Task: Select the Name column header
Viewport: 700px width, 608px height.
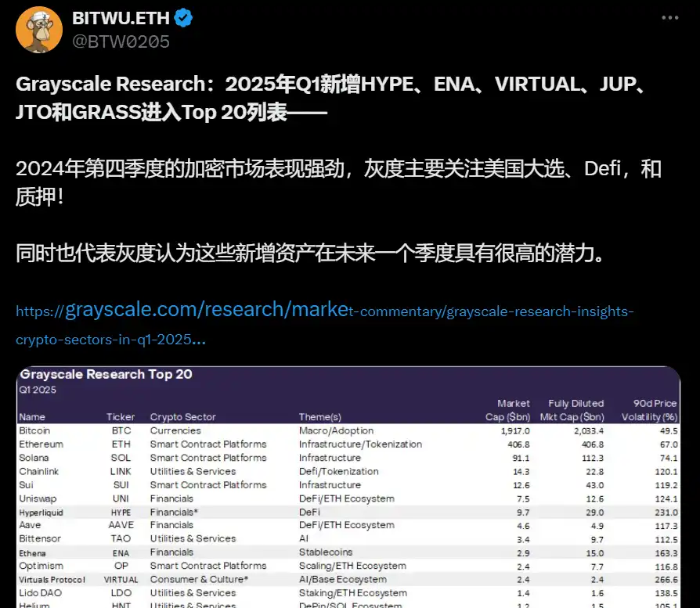Action: coord(32,417)
